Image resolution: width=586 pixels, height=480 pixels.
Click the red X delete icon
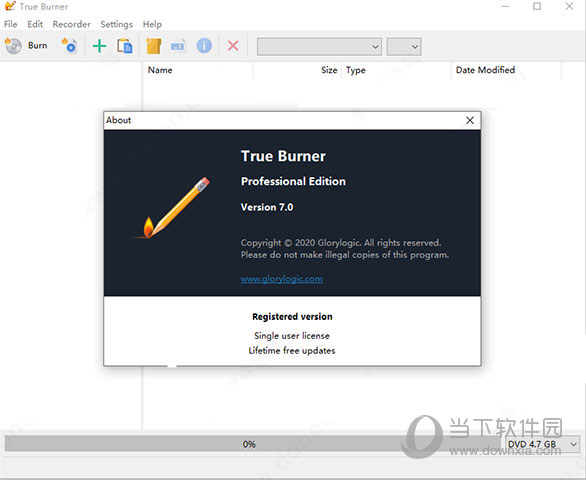pyautogui.click(x=233, y=46)
